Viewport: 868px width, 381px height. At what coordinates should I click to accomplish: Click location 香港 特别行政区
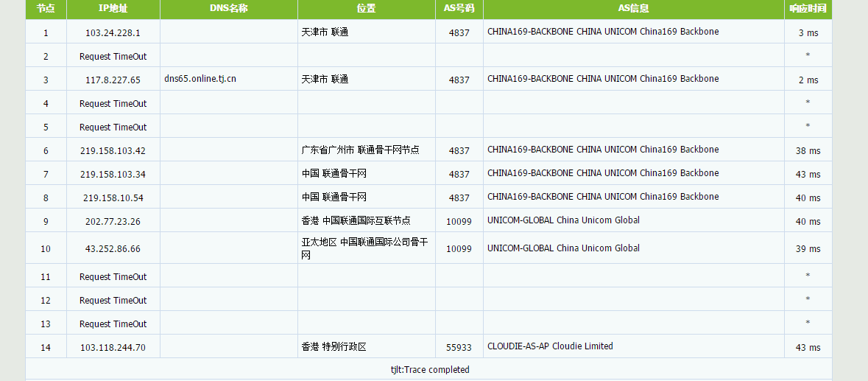[334, 346]
